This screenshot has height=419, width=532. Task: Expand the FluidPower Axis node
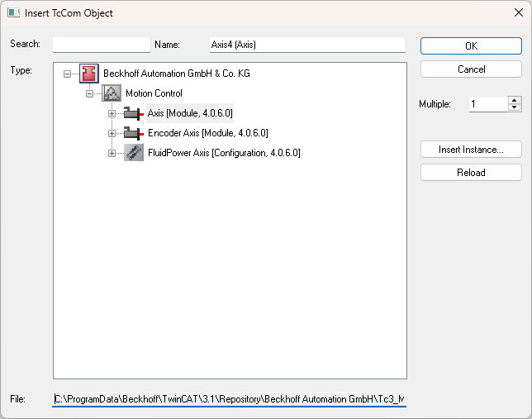pos(112,154)
